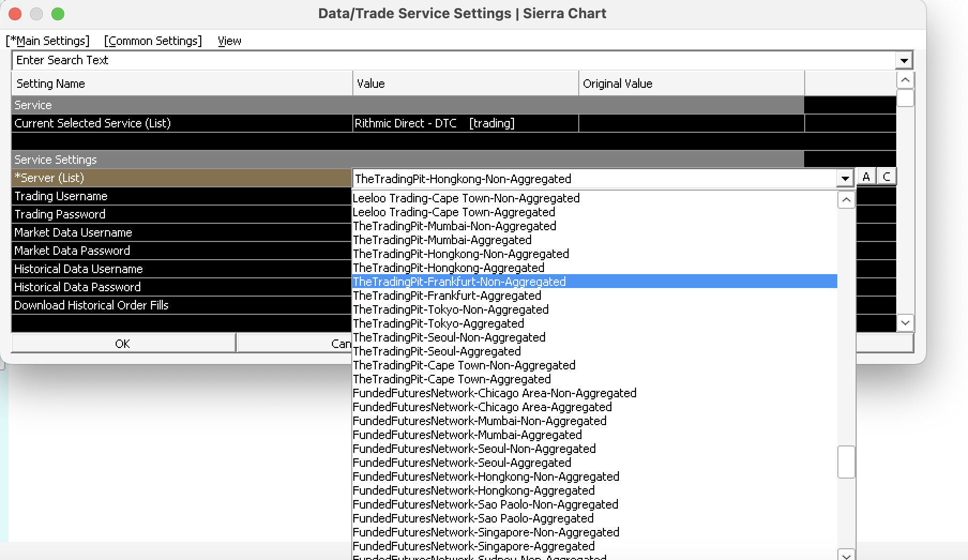This screenshot has width=968, height=560.
Task: Choose FundedFuturesNetwork-Seoul-Aggregated server
Action: (594, 463)
